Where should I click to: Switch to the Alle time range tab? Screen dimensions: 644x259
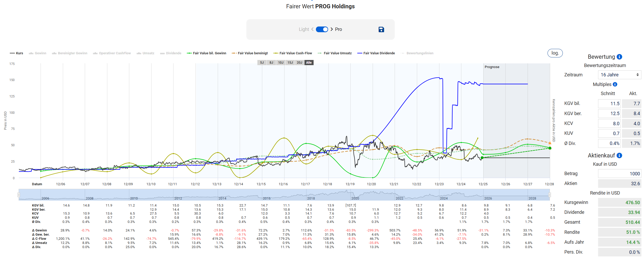pyautogui.click(x=309, y=63)
